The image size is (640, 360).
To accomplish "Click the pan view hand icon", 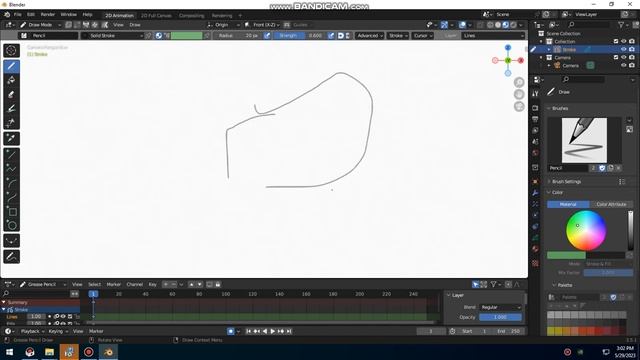I will tap(519, 95).
